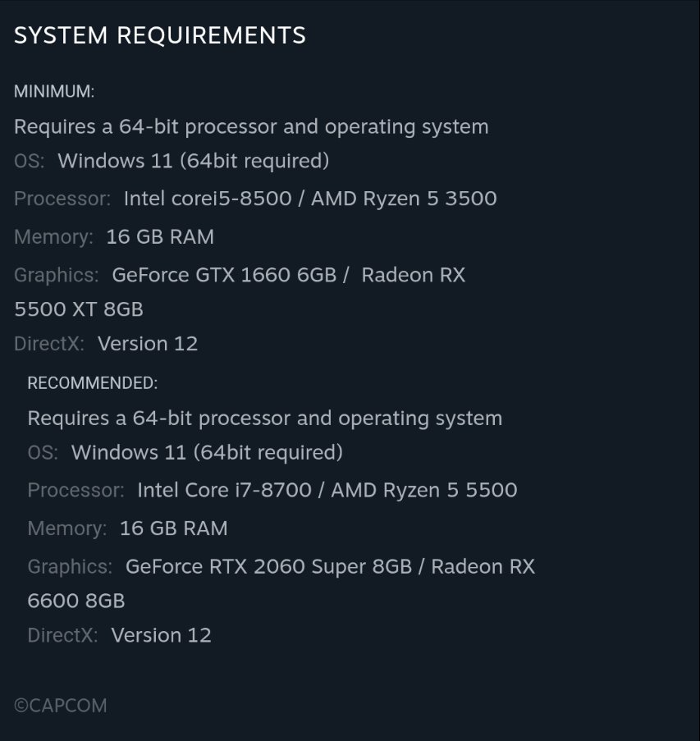Click minimum DirectX Version 12 text
The width and height of the screenshot is (700, 741).
pyautogui.click(x=148, y=344)
